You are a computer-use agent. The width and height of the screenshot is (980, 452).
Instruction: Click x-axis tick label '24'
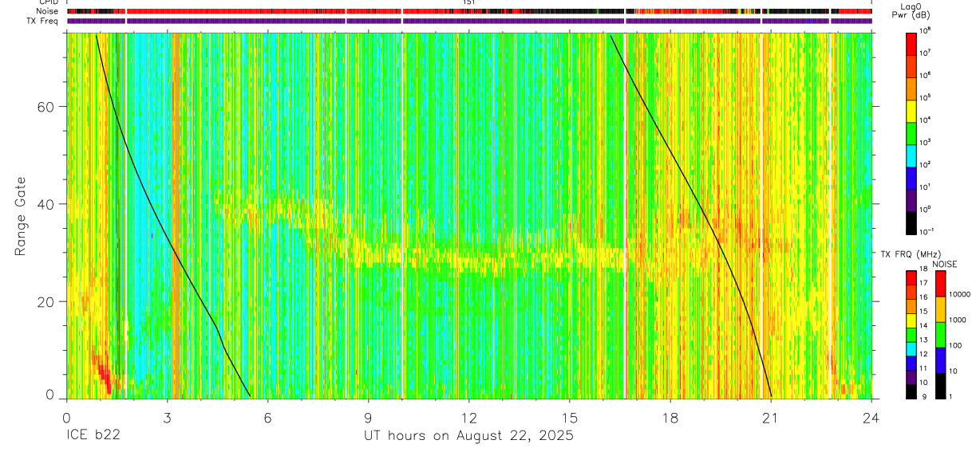871,417
